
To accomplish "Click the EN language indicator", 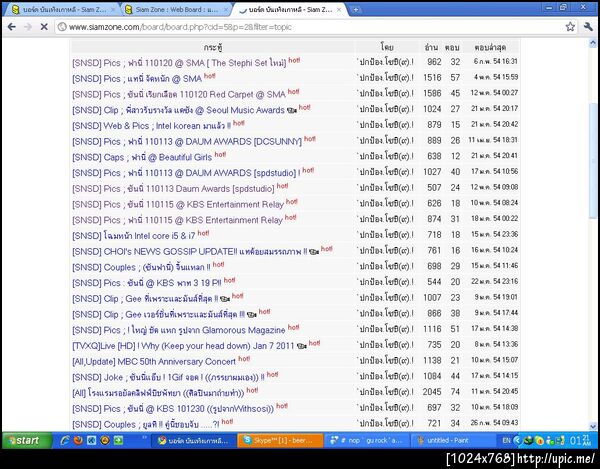I will 506,440.
